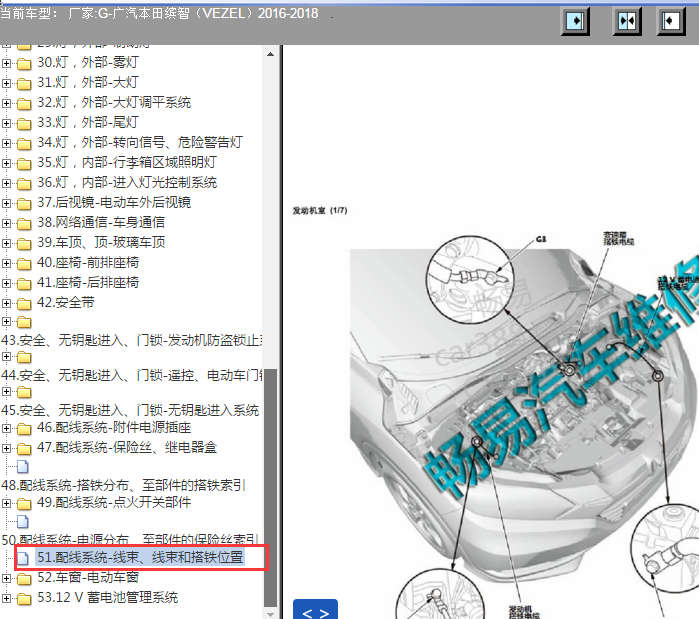699x619 pixels.
Task: Expand the '53.12 V 蓄电池管理系统' node
Action: (6, 599)
